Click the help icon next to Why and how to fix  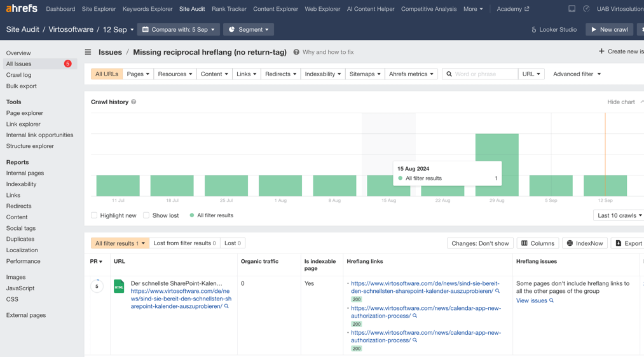[x=296, y=52]
